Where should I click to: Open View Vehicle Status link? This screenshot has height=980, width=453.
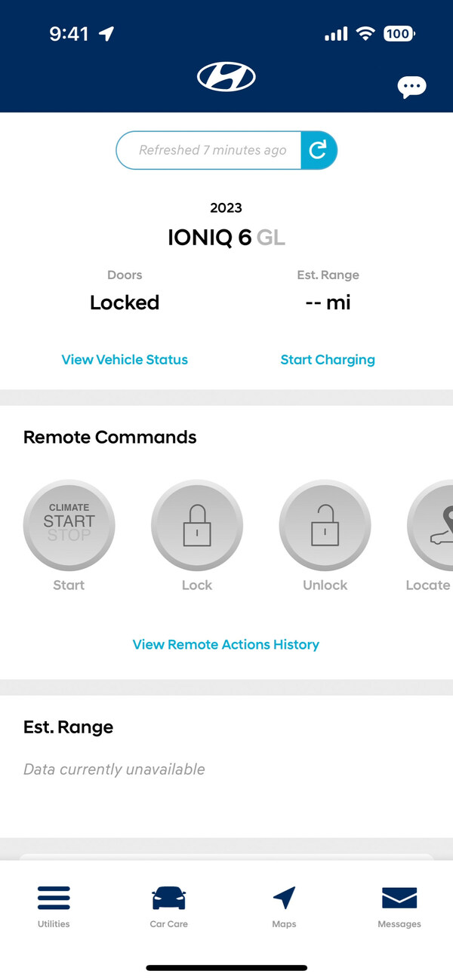click(125, 360)
